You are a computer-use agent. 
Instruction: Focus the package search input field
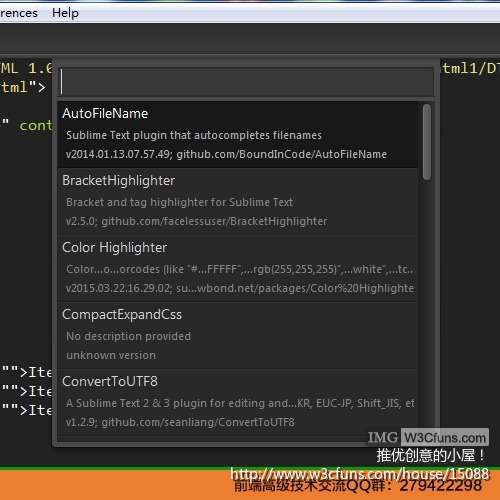[x=246, y=82]
